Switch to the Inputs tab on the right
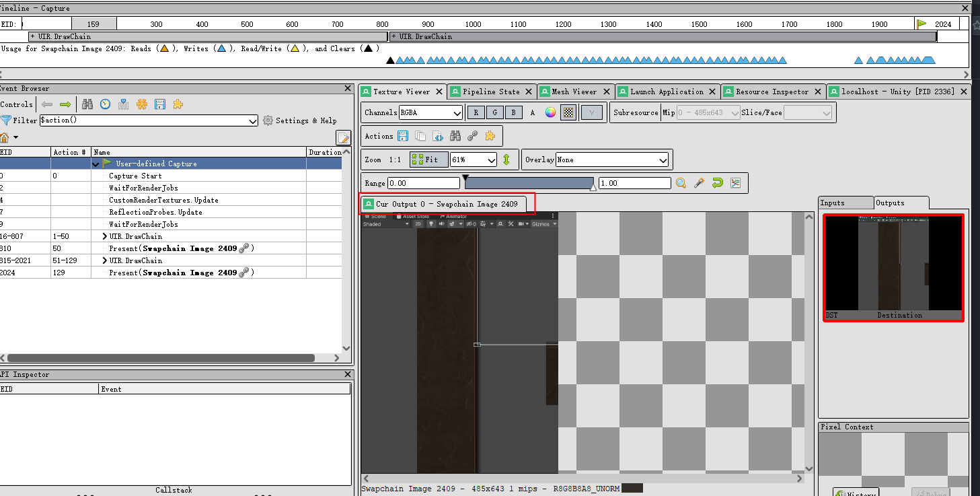The width and height of the screenshot is (980, 496). click(845, 203)
